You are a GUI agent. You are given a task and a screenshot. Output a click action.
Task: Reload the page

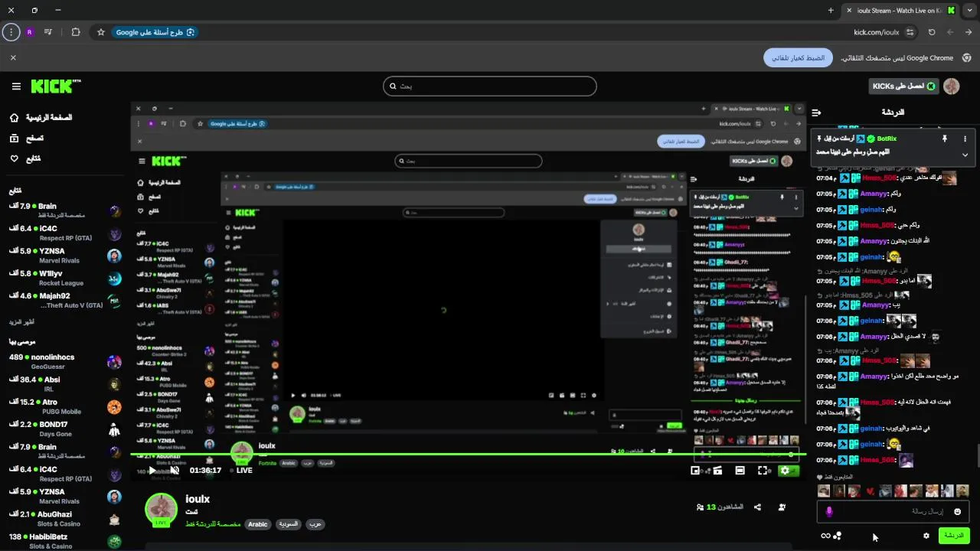(932, 32)
